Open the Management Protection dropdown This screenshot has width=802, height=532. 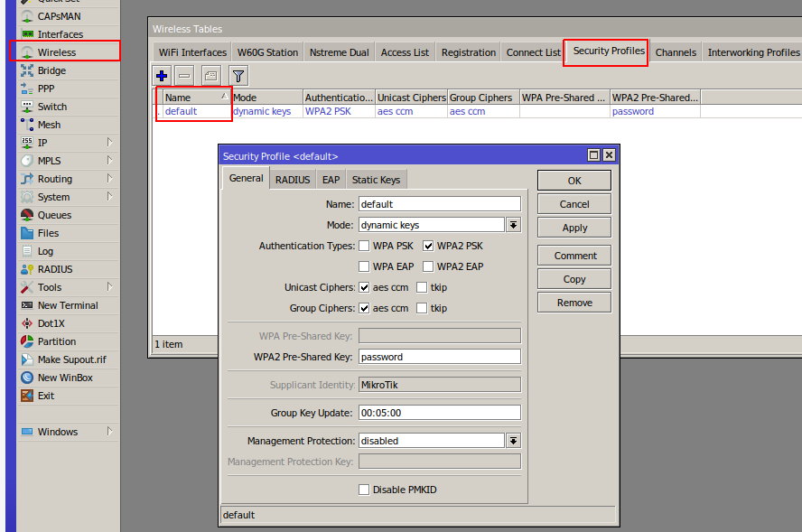[513, 440]
